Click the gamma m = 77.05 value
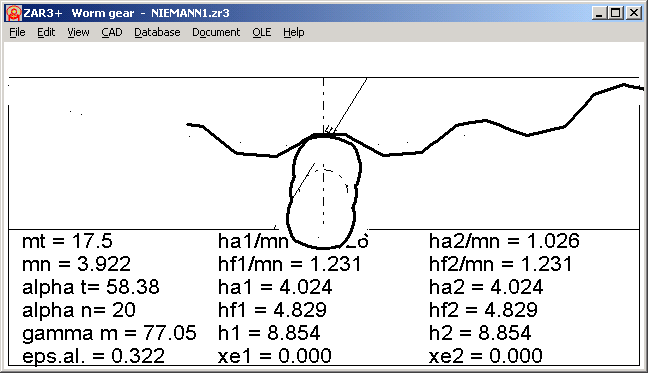The image size is (648, 373). [x=109, y=333]
